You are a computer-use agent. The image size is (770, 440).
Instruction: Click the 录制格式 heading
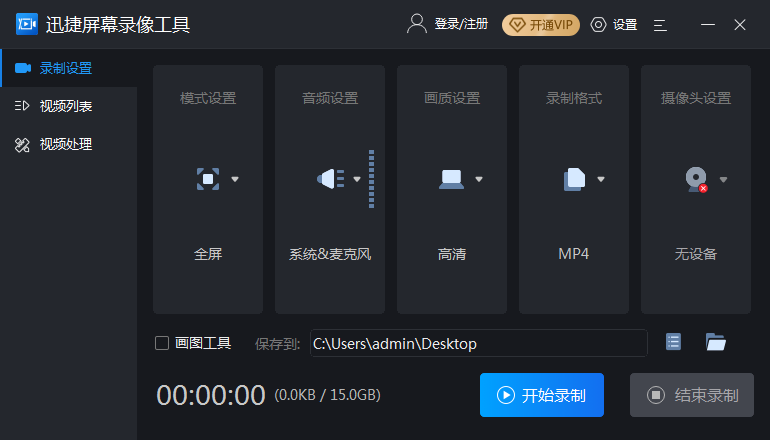[574, 98]
